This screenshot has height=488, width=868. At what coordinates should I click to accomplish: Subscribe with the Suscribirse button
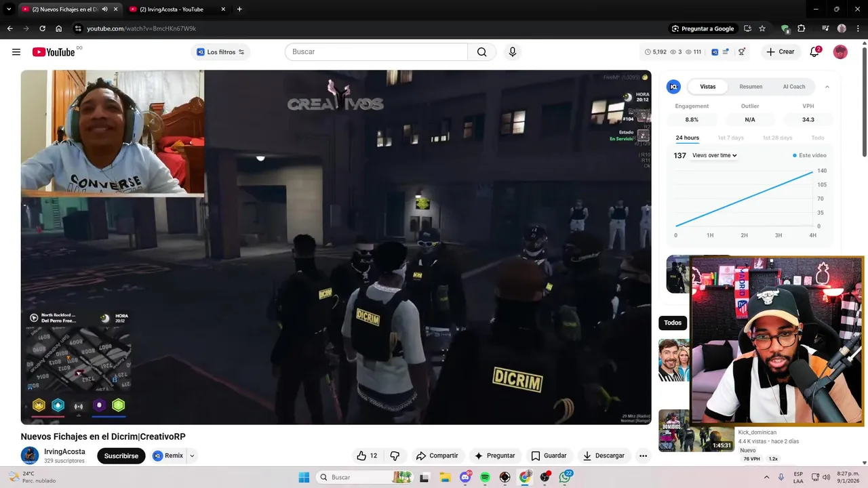[x=121, y=455]
